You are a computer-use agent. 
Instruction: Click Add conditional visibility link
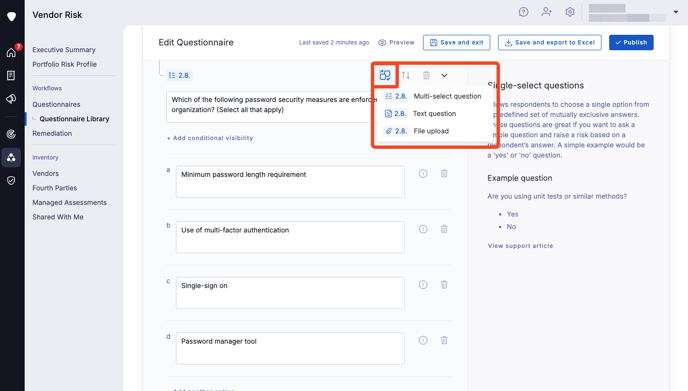click(210, 138)
